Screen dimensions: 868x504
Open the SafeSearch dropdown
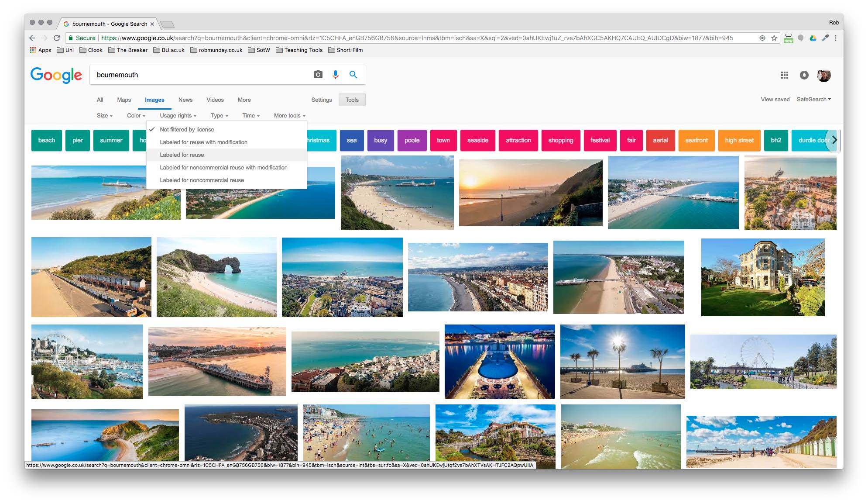click(x=813, y=99)
